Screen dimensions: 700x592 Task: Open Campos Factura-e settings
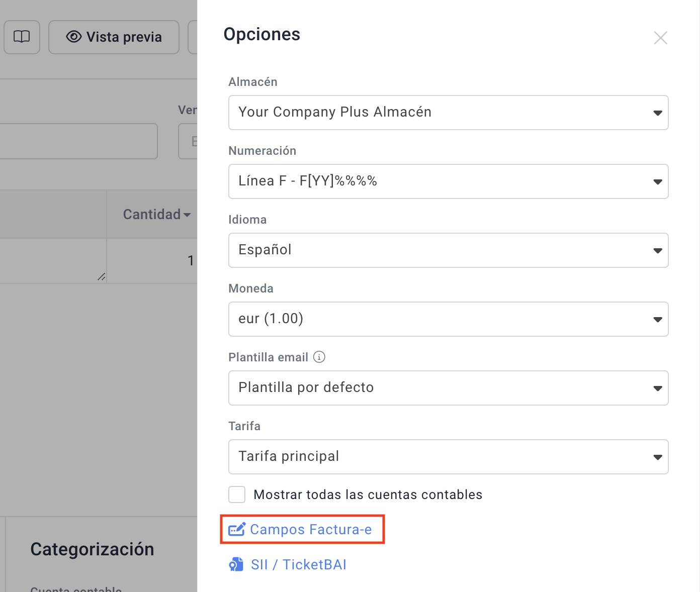click(311, 529)
